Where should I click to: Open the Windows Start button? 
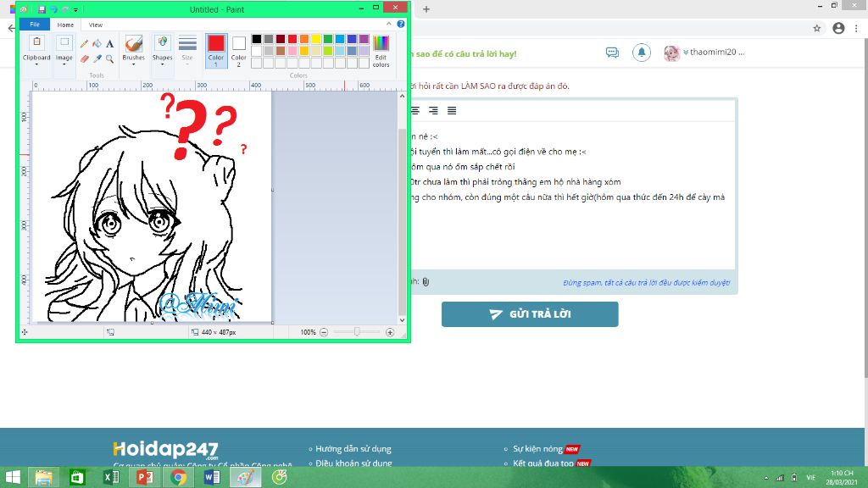tap(12, 477)
